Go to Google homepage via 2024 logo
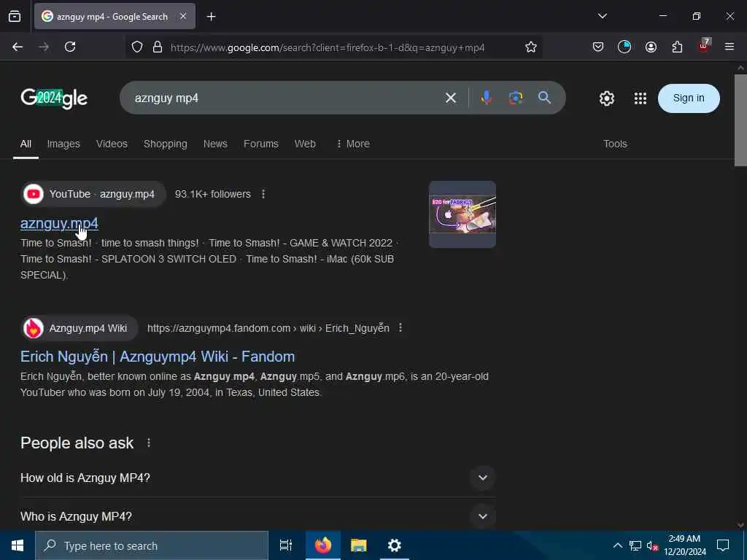 (x=54, y=98)
